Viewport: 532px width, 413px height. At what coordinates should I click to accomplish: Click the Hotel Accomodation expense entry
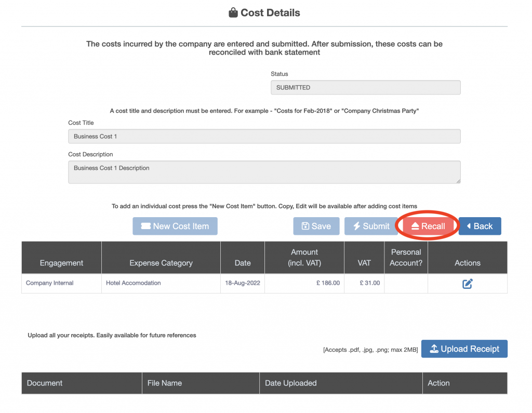[134, 283]
